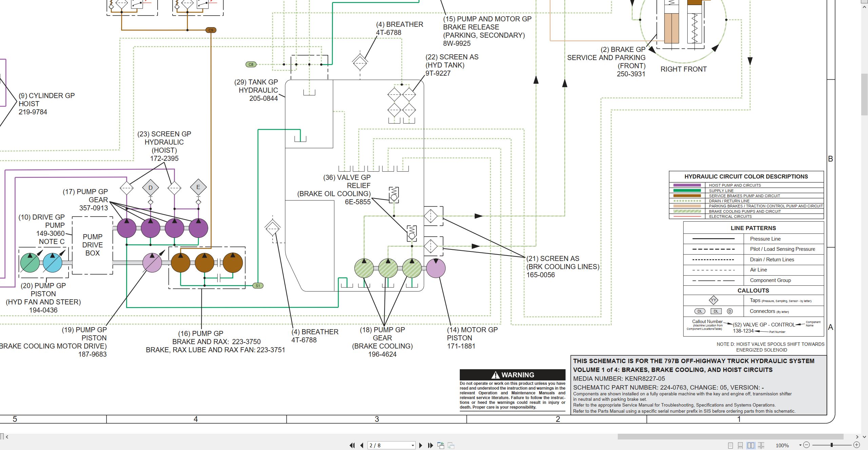This screenshot has width=868, height=450.
Task: Click the go to previous view icon
Action: coord(441,445)
